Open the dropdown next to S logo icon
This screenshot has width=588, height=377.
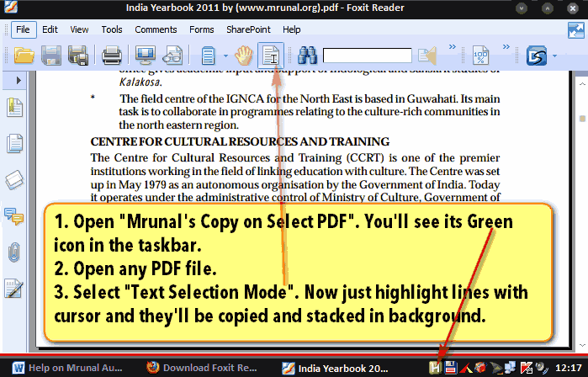pyautogui.click(x=554, y=56)
